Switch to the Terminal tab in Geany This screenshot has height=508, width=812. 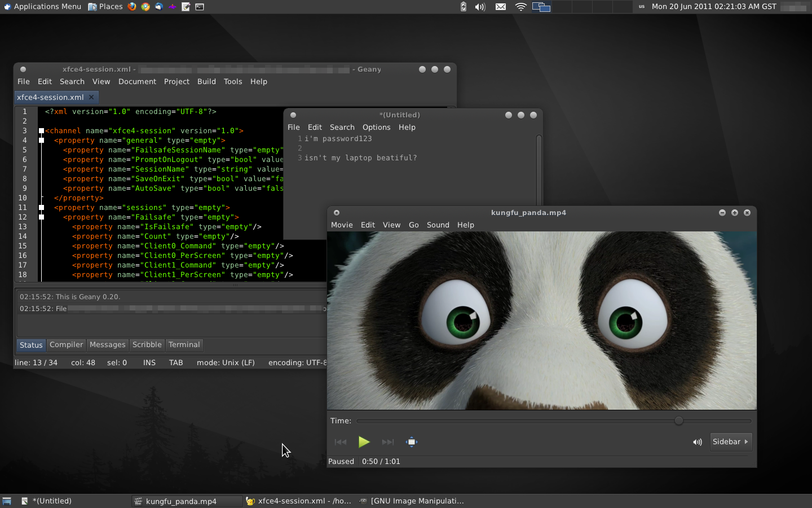pos(184,345)
